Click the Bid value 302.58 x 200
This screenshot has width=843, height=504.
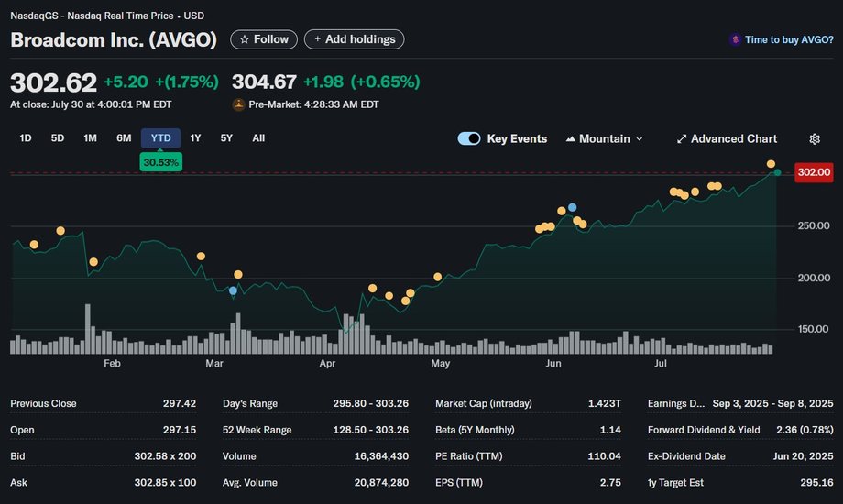tap(165, 456)
